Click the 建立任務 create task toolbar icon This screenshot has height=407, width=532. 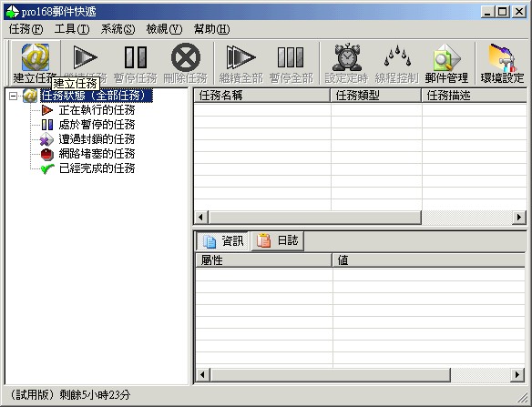(x=36, y=57)
